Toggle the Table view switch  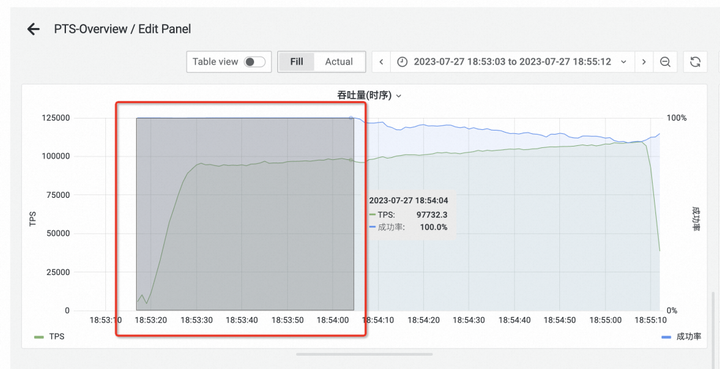pos(255,62)
